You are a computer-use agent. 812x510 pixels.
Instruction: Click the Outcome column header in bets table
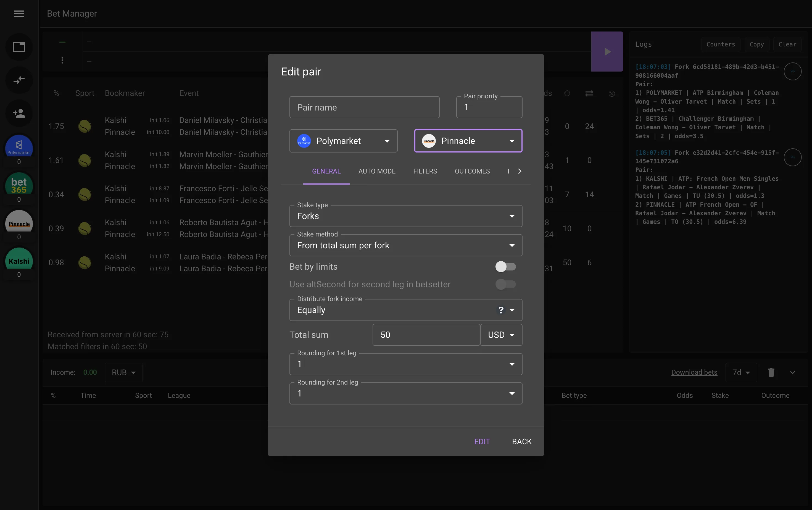(775, 395)
